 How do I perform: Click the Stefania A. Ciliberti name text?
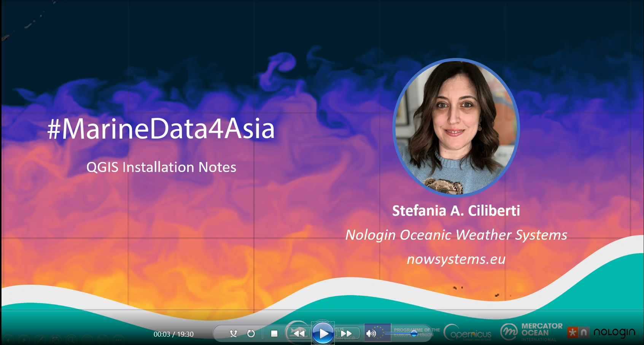point(456,210)
